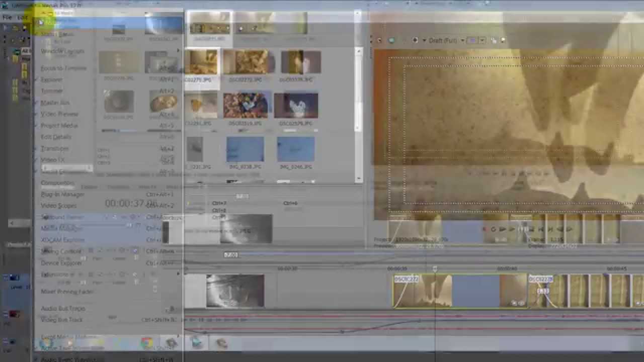Open Window Layouts submenu in View menu
This screenshot has height=362, width=644.
(x=62, y=51)
